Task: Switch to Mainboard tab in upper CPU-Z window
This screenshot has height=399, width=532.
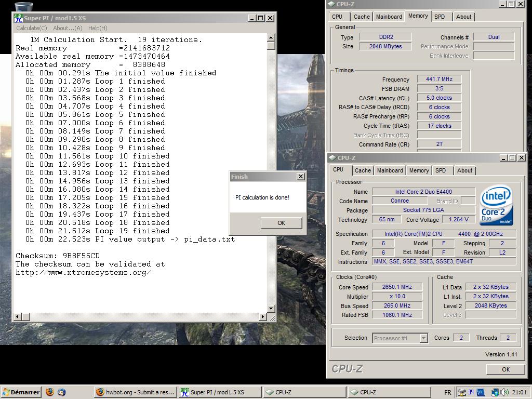Action: coord(389,17)
